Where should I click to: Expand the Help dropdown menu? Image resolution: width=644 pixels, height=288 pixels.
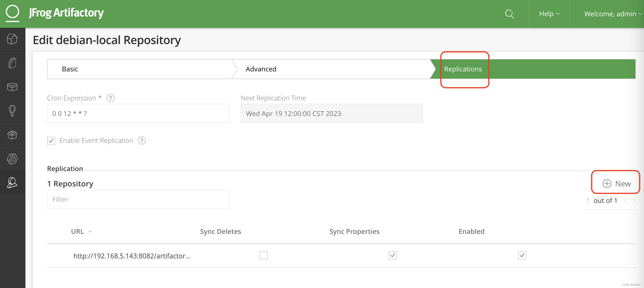point(549,14)
